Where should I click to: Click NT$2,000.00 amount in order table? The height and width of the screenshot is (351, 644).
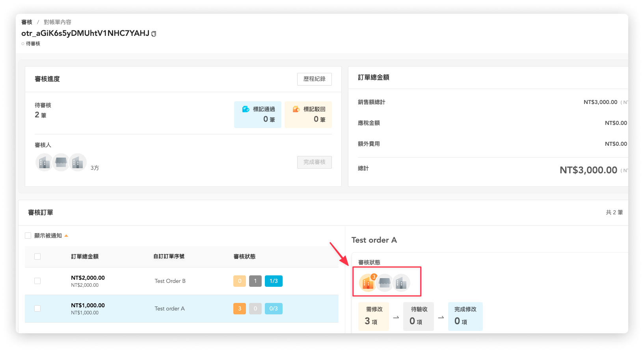pyautogui.click(x=88, y=278)
